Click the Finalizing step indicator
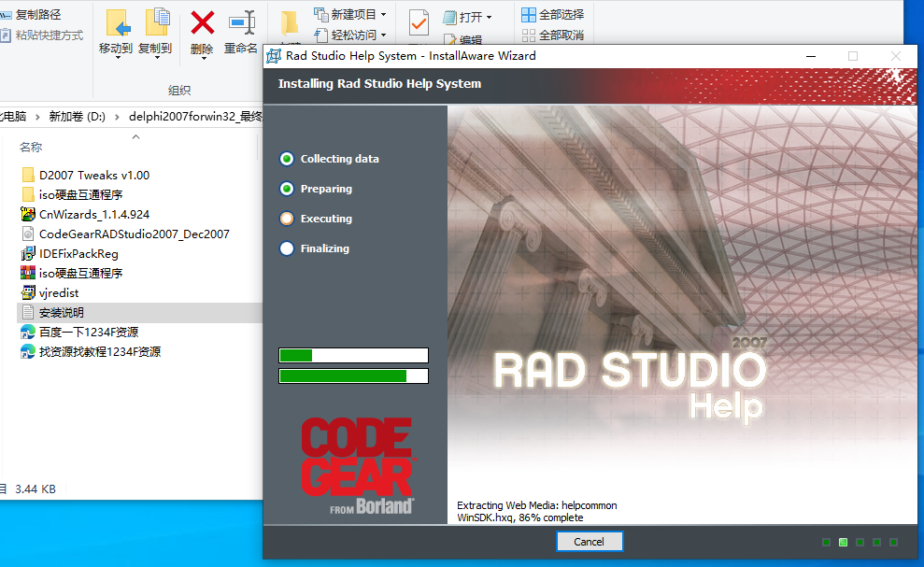This screenshot has height=567, width=924. click(x=287, y=248)
